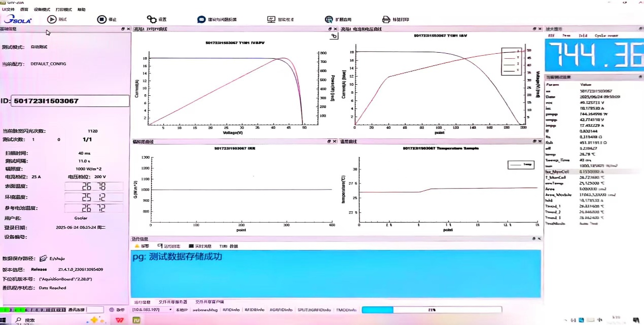
Task: Click the progress bar in status bar
Action: tap(431, 309)
